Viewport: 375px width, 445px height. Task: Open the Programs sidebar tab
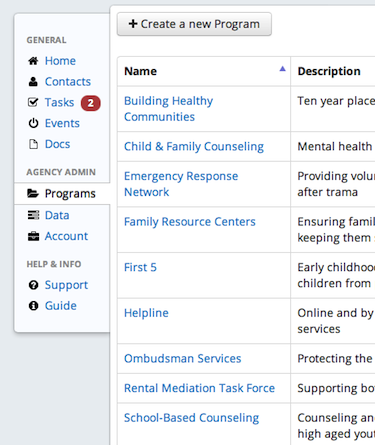click(x=62, y=193)
